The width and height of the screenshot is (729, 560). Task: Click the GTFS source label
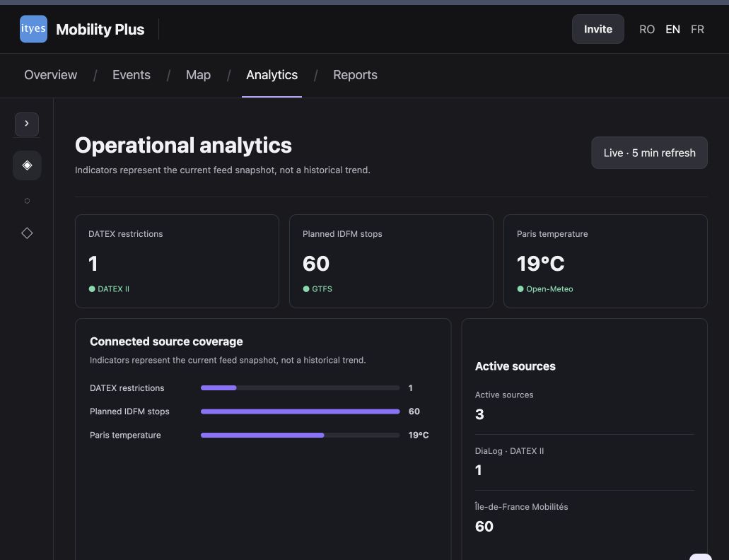coord(322,288)
